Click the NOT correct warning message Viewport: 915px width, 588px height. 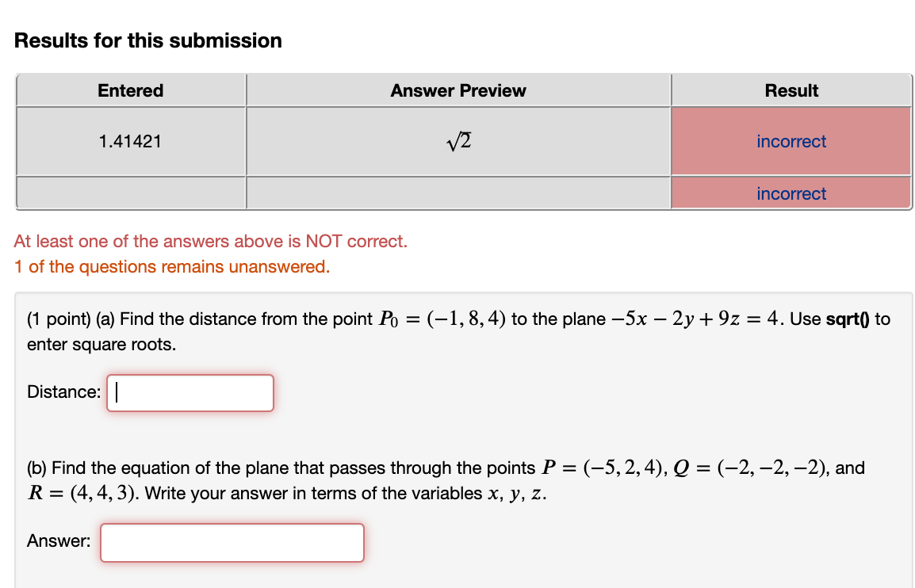[210, 241]
